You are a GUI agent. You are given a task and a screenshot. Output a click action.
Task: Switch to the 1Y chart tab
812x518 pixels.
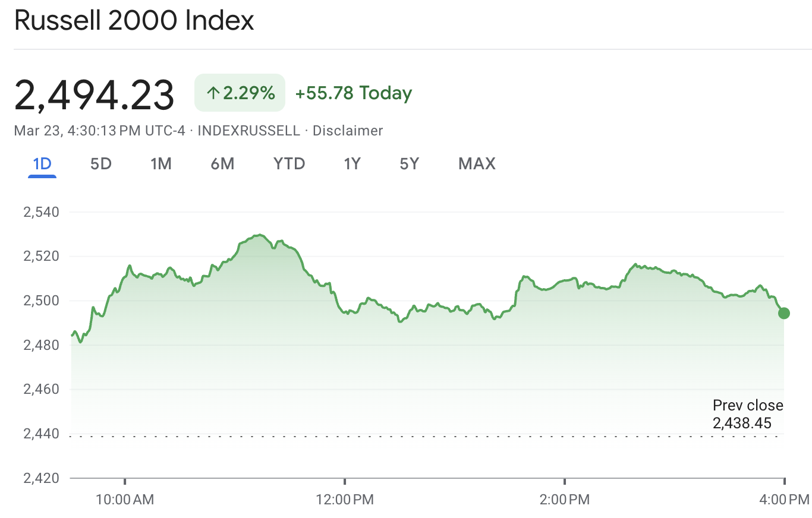[x=353, y=163]
